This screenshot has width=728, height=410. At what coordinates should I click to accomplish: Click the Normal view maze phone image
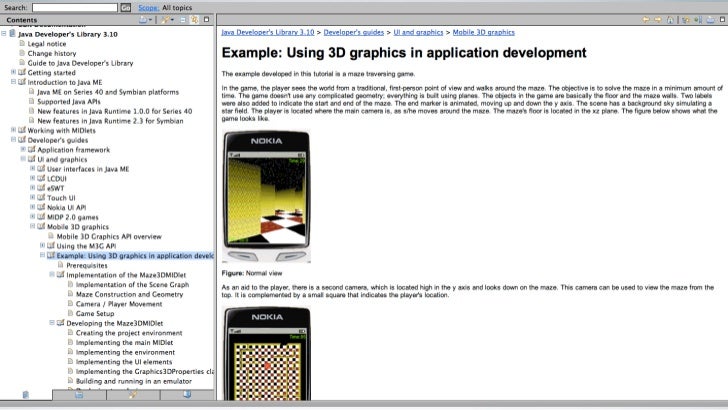(266, 196)
